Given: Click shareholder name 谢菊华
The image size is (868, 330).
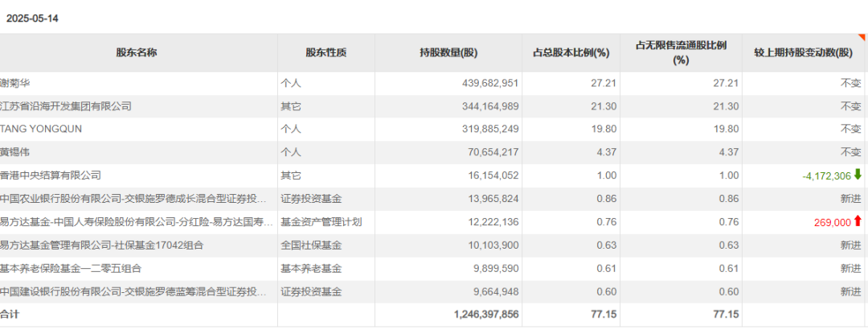Looking at the screenshot, I should (x=15, y=83).
